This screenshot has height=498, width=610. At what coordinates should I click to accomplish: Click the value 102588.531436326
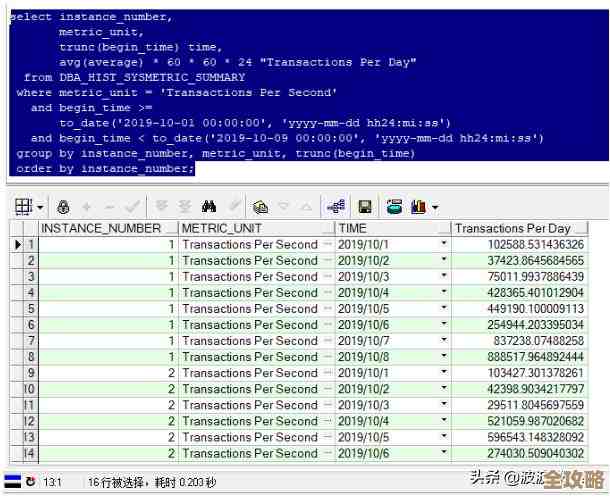(x=536, y=245)
